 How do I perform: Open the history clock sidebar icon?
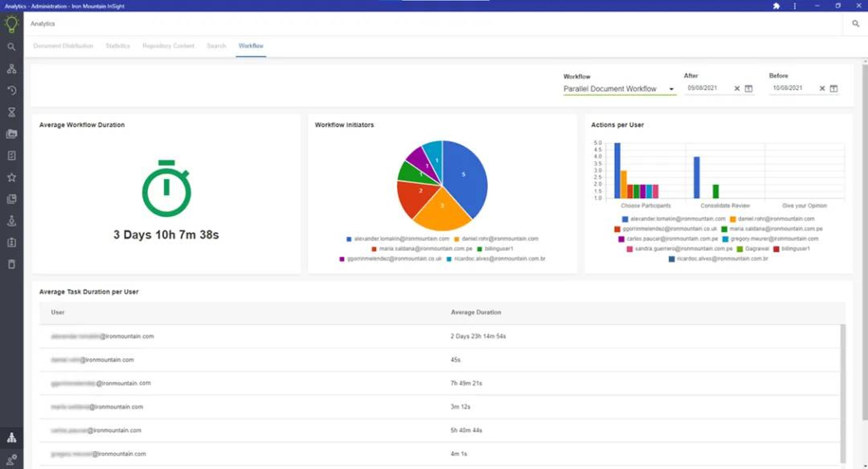(x=12, y=90)
